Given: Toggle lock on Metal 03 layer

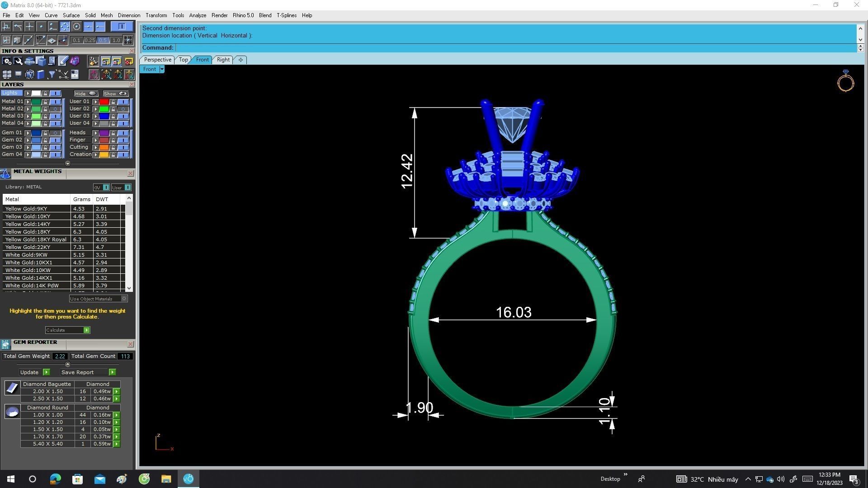Looking at the screenshot, I should point(45,116).
